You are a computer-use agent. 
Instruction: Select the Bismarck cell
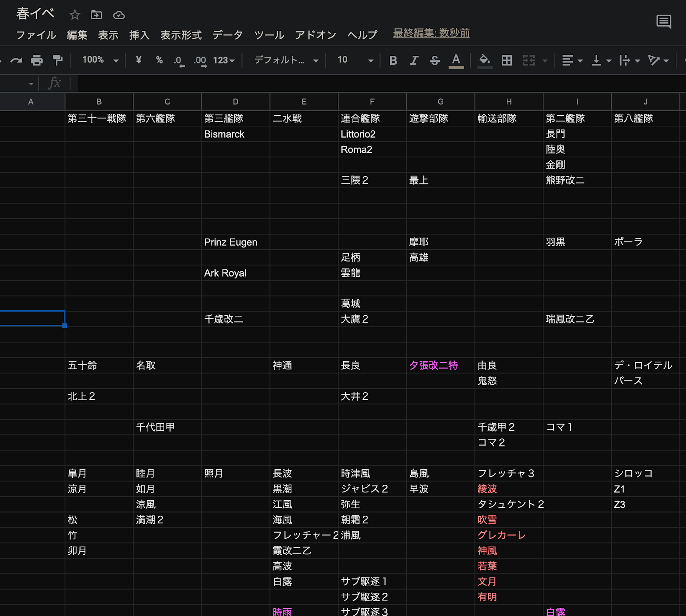tap(235, 134)
